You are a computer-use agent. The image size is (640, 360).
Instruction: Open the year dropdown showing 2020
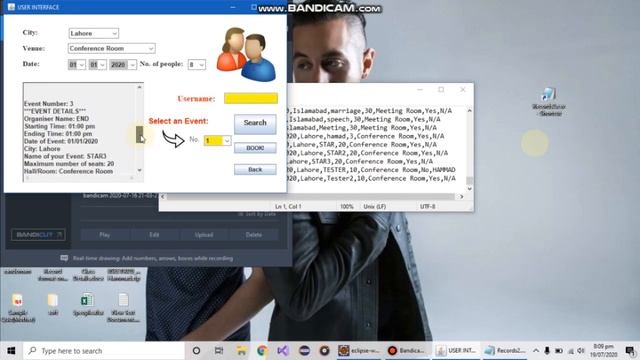coord(122,64)
